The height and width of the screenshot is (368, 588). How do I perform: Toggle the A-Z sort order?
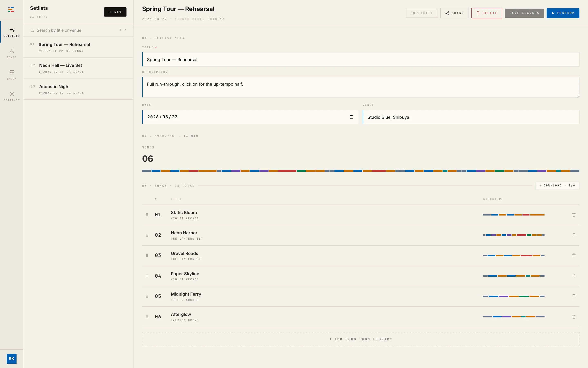pos(123,30)
